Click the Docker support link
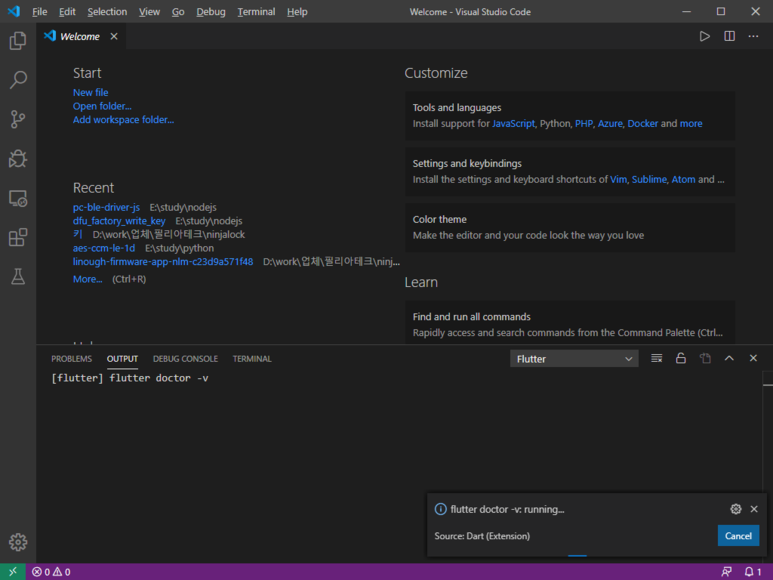The width and height of the screenshot is (773, 580). coord(642,124)
